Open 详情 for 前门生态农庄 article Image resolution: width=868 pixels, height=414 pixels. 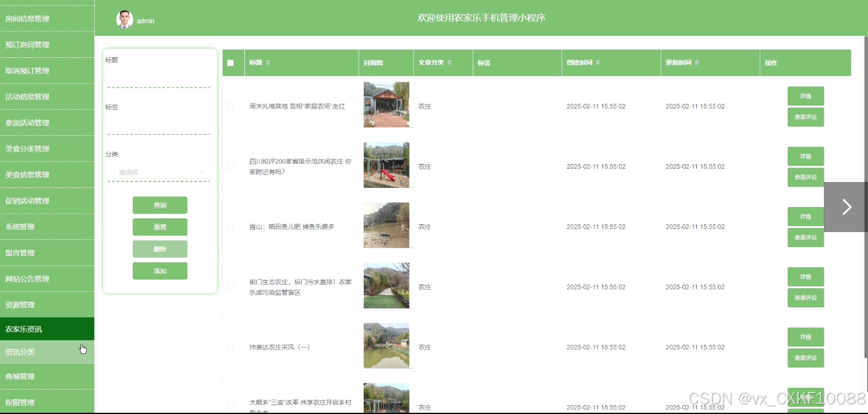click(x=805, y=277)
